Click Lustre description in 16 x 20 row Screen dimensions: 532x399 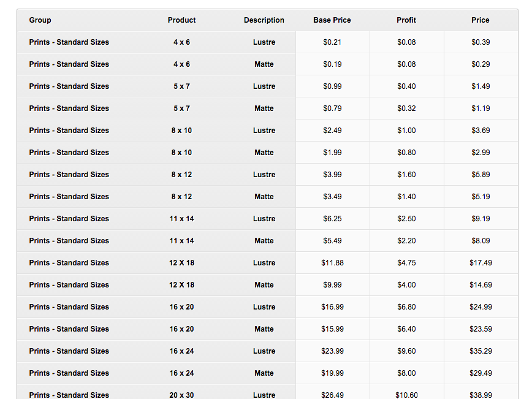coord(264,306)
